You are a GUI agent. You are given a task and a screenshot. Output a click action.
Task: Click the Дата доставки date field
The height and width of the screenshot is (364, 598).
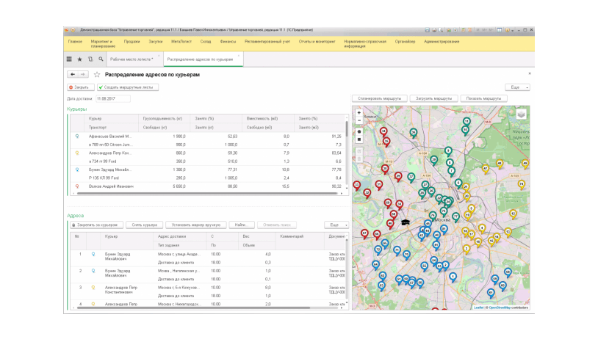[x=113, y=99]
